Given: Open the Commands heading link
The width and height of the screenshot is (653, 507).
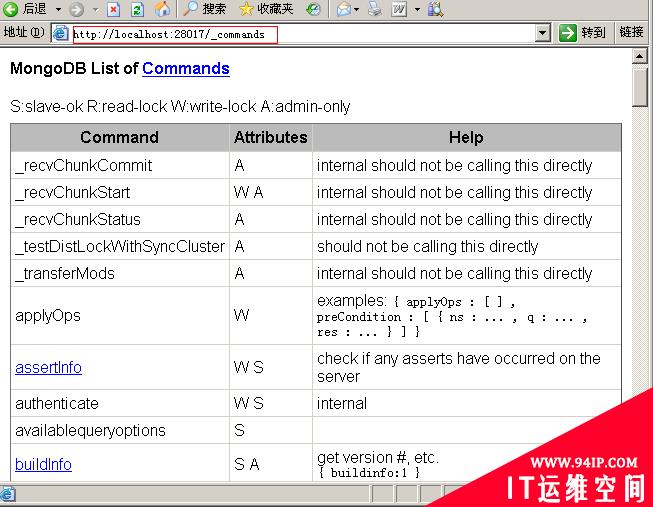Looking at the screenshot, I should point(186,68).
